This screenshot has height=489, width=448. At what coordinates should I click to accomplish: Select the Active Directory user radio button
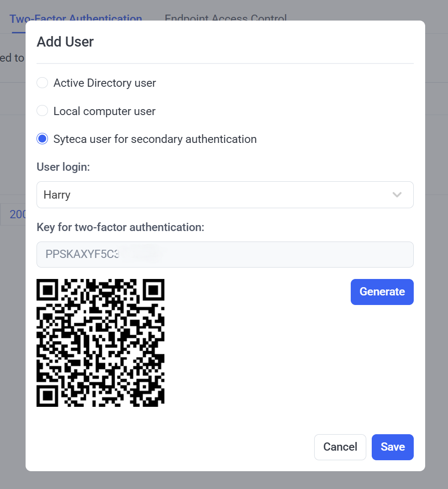click(x=42, y=83)
